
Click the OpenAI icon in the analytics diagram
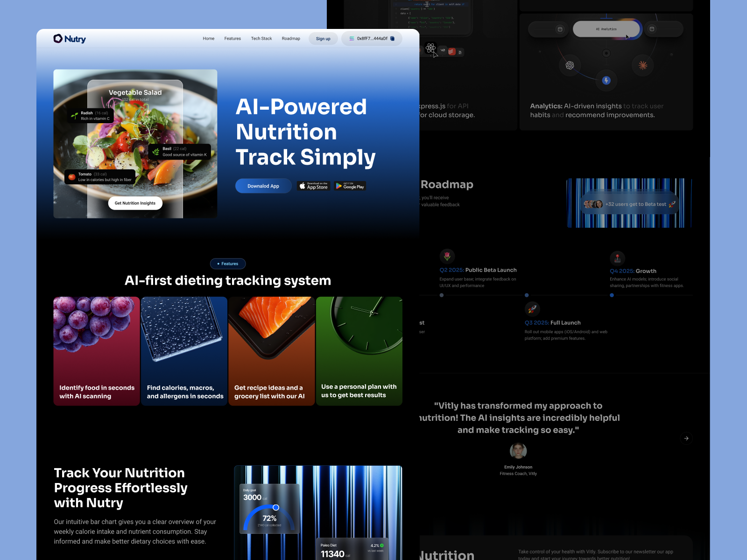570,65
